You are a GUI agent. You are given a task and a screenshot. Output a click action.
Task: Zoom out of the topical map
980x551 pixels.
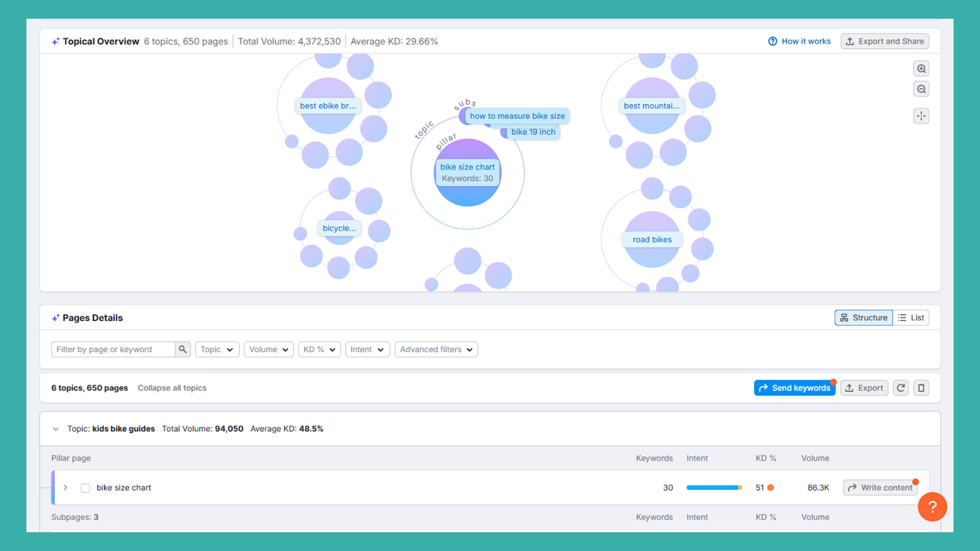coord(921,89)
